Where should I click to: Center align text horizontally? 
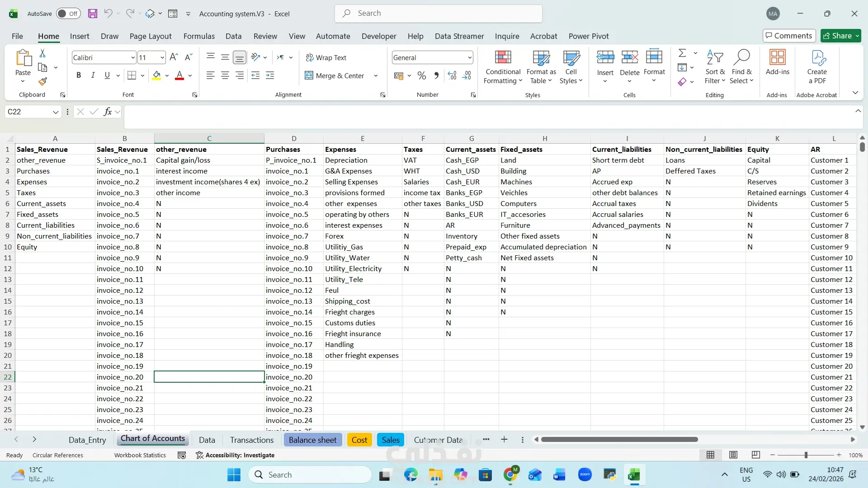click(225, 75)
